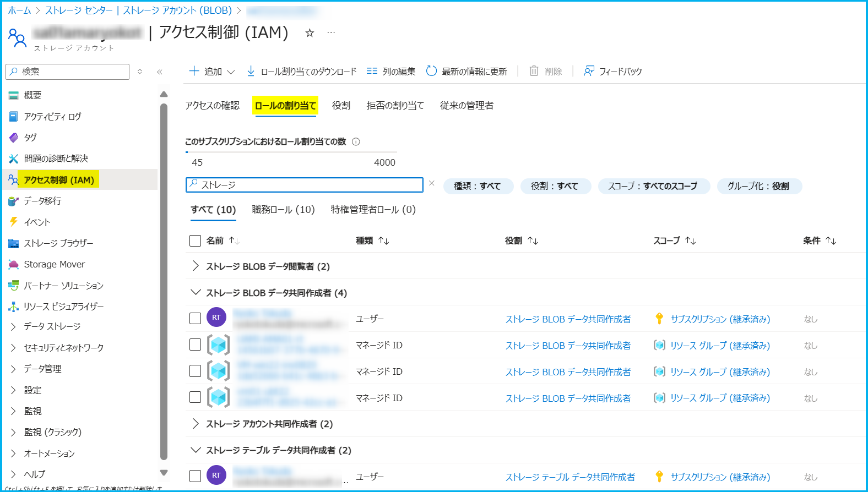Open アクティビティ ログ in the sidebar
The image size is (868, 492).
[x=52, y=117]
